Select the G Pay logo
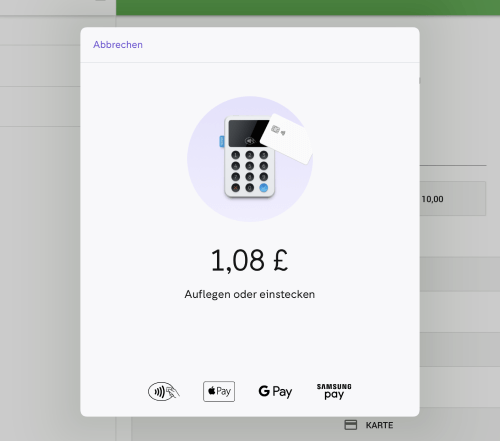The height and width of the screenshot is (441, 500). (275, 391)
